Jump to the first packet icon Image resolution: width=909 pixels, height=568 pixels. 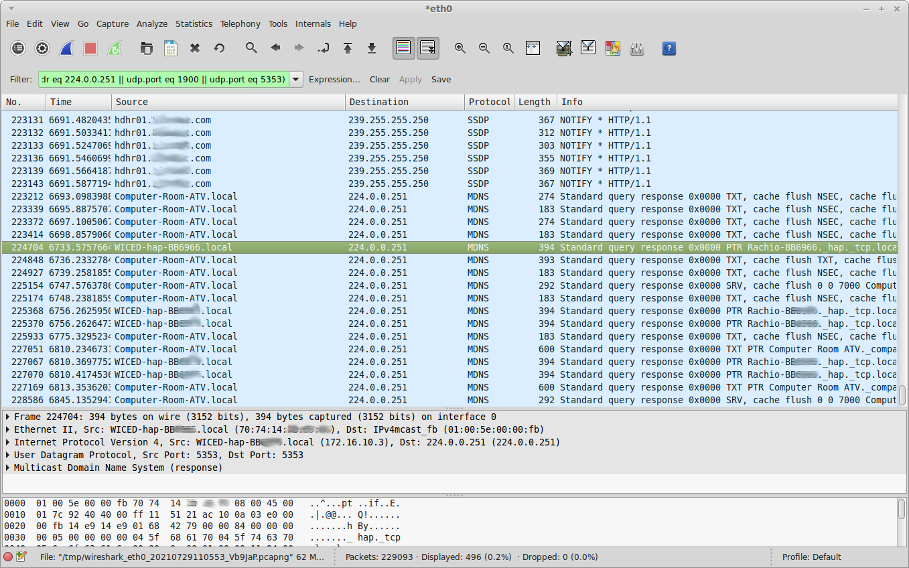click(348, 48)
